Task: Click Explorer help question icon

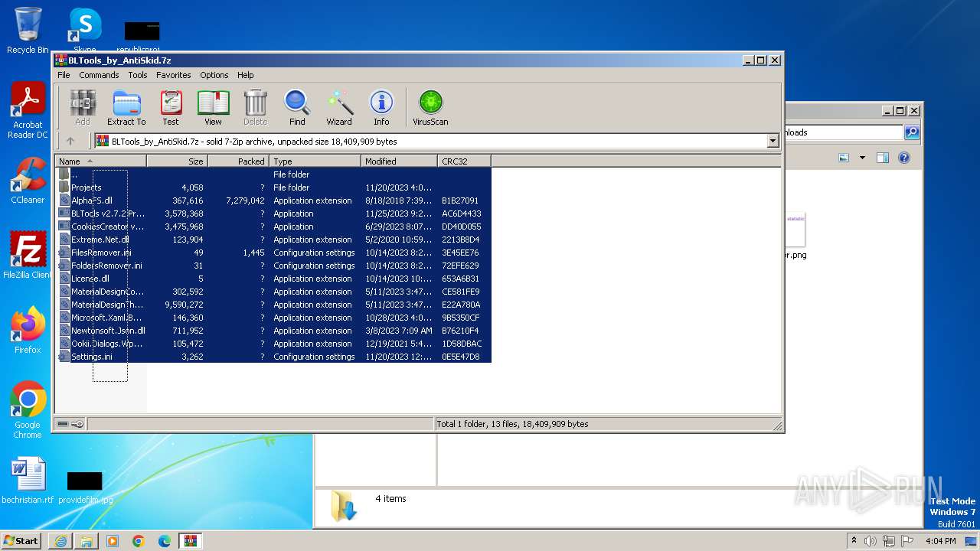Action: tap(904, 158)
